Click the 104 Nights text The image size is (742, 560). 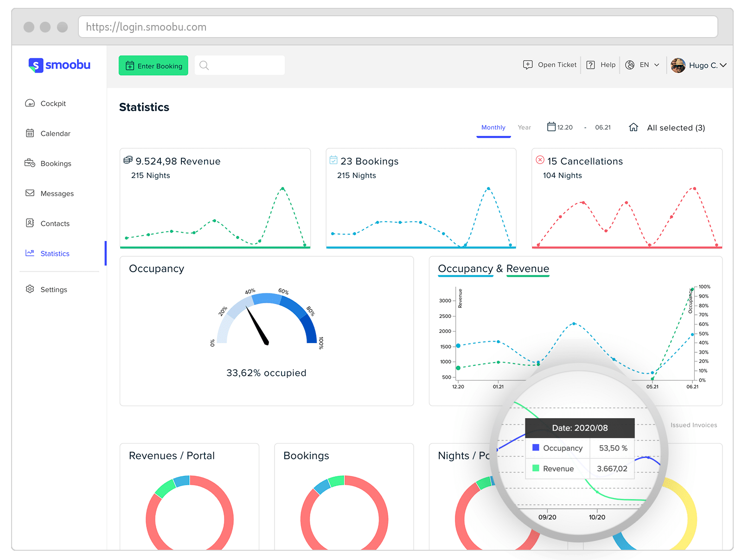pyautogui.click(x=562, y=176)
